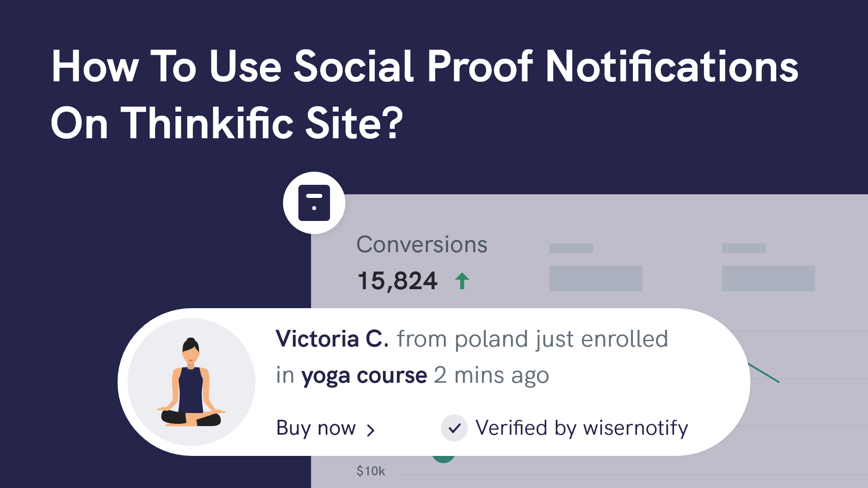The width and height of the screenshot is (868, 488).
Task: Click the 2 mins ago timestamp
Action: click(x=491, y=375)
